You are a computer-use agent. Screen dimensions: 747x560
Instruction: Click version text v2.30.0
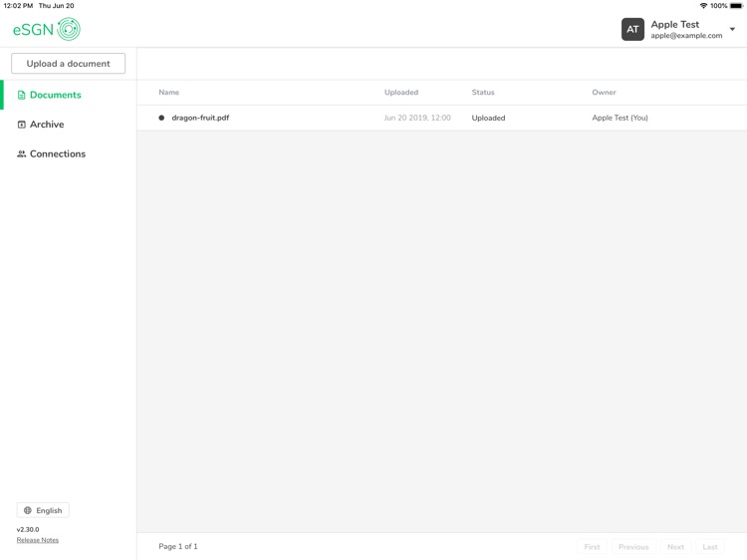[x=28, y=529]
